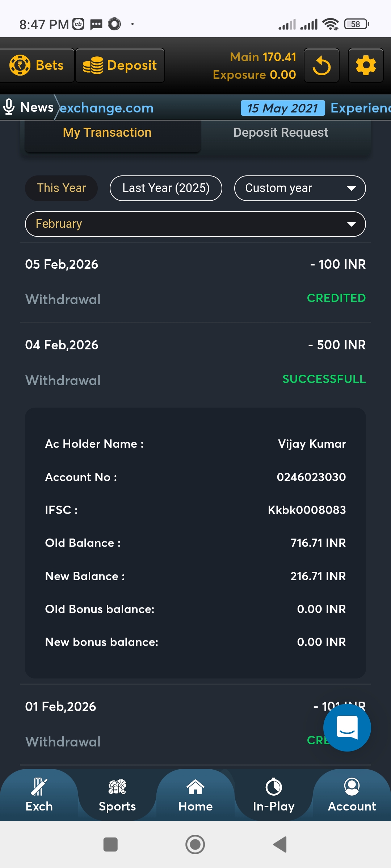Collapse the 04 Feb,2026 withdrawal details
Screen dimensions: 391x868
point(195,362)
